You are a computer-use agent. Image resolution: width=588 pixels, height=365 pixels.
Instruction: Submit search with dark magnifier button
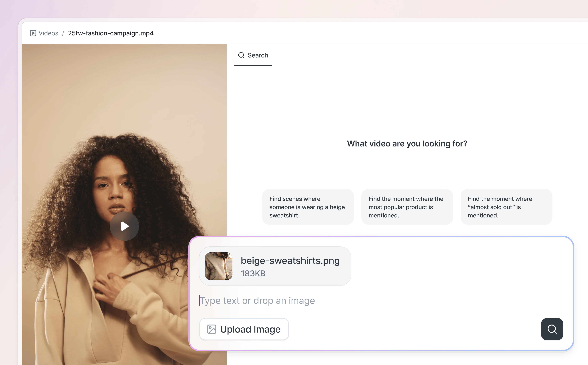552,329
